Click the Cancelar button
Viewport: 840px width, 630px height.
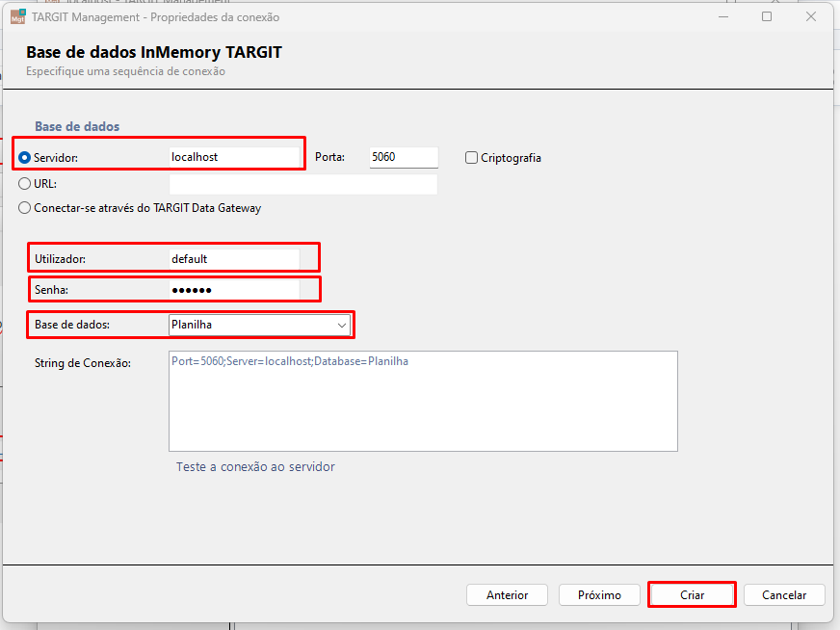coord(784,594)
